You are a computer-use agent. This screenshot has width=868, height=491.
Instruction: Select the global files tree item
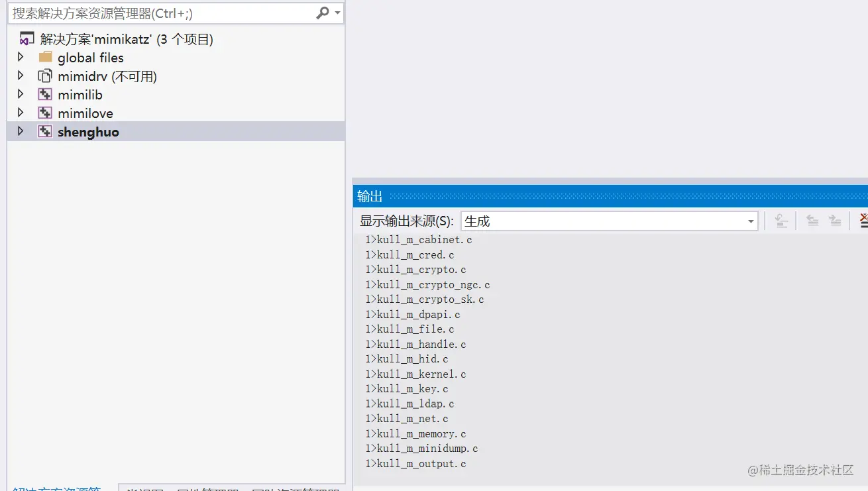click(x=91, y=58)
